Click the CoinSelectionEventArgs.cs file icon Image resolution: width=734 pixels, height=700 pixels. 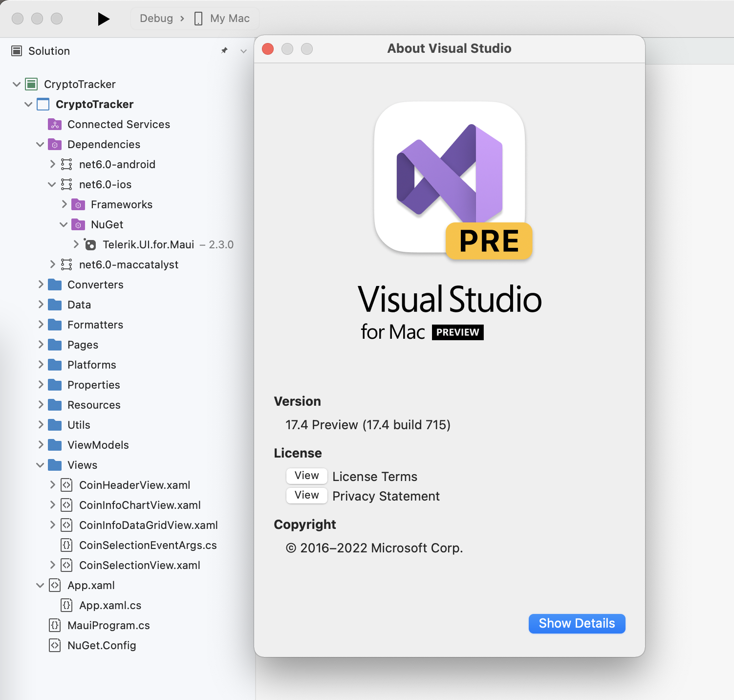[x=66, y=545]
